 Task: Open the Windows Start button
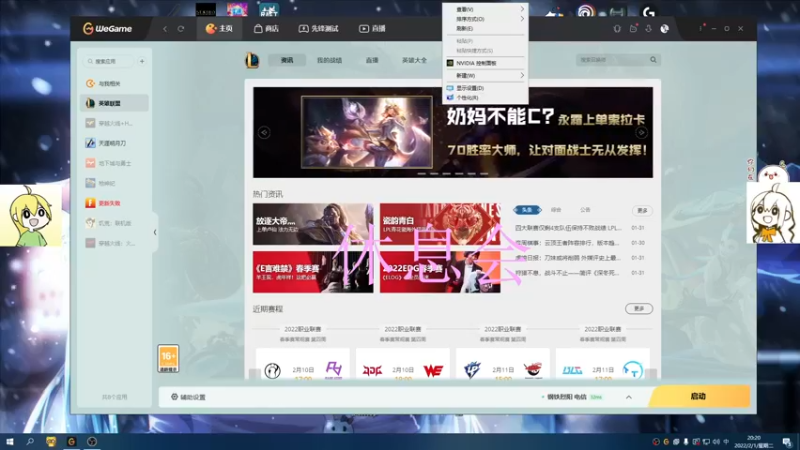10,441
